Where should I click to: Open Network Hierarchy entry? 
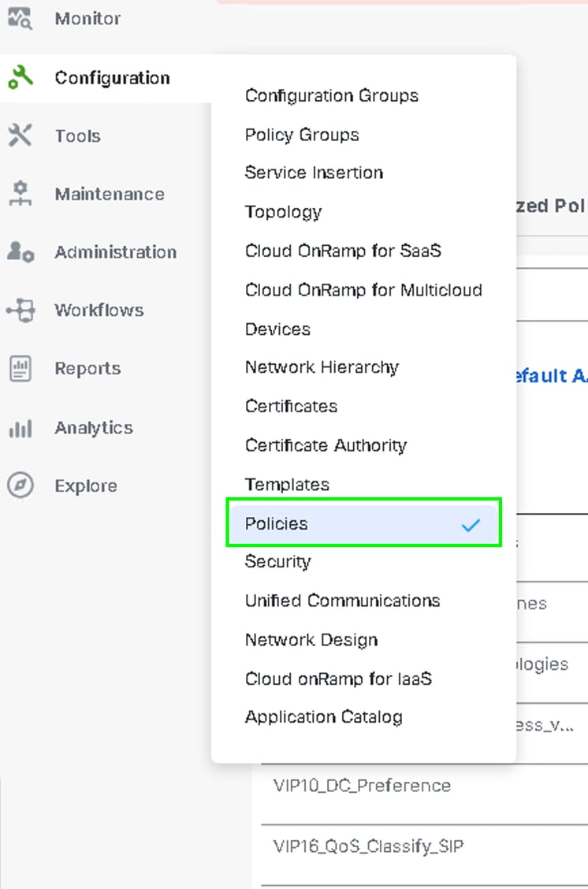coord(322,367)
